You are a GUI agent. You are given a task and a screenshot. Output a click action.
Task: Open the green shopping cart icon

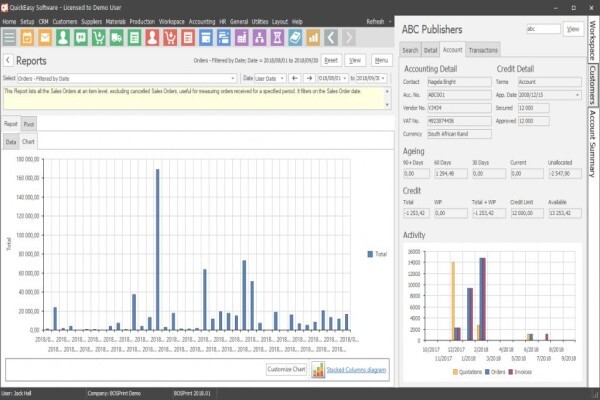pos(99,38)
